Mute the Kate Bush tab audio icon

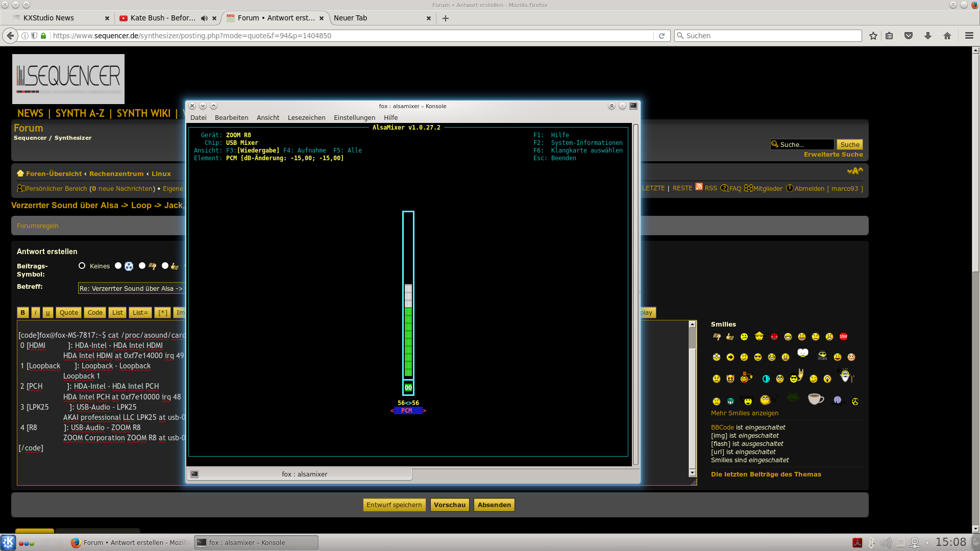click(x=204, y=18)
